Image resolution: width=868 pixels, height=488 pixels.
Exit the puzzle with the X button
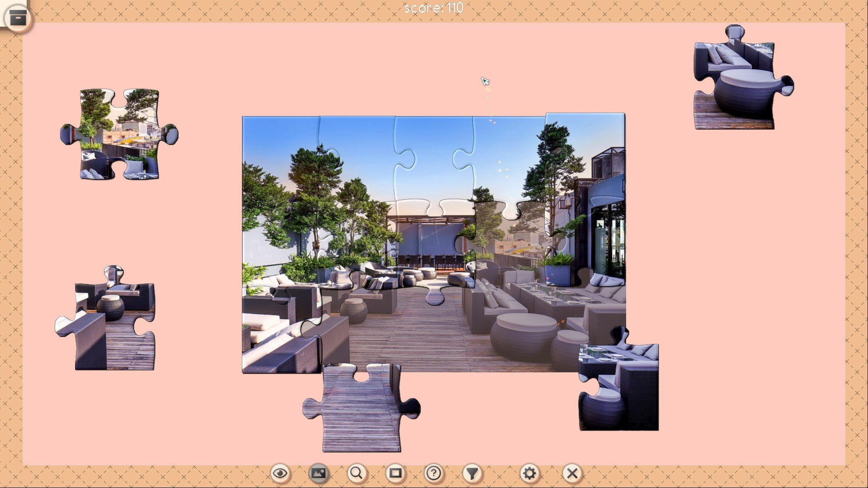click(x=571, y=473)
